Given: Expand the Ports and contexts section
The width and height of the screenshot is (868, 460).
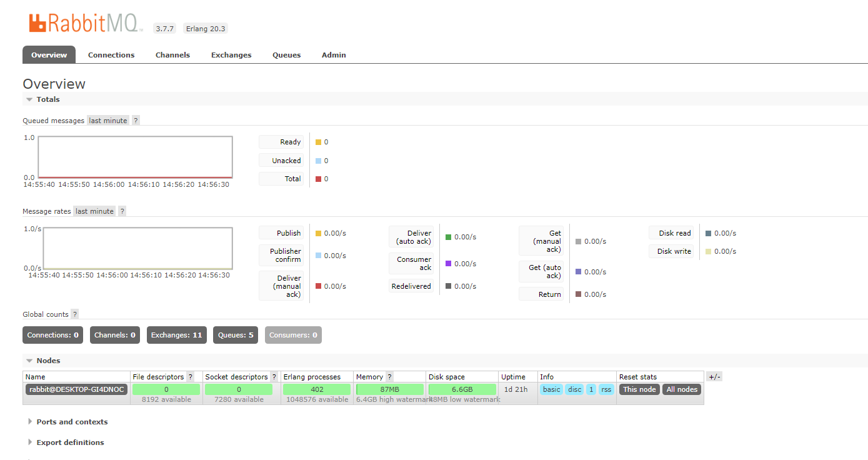Looking at the screenshot, I should click(72, 421).
